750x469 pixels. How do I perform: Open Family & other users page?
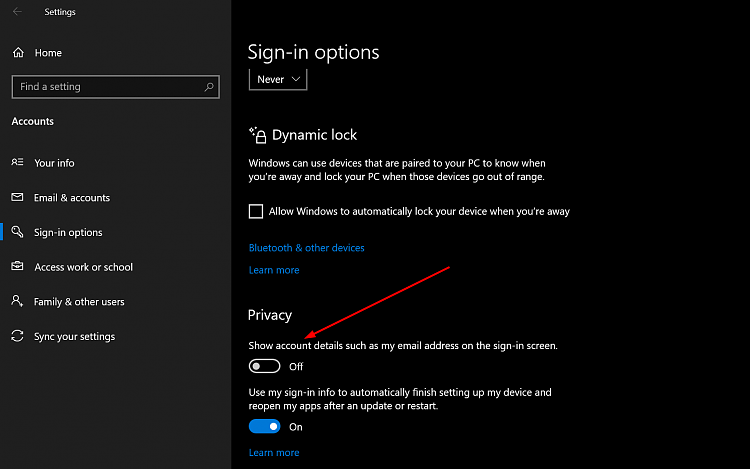[79, 302]
